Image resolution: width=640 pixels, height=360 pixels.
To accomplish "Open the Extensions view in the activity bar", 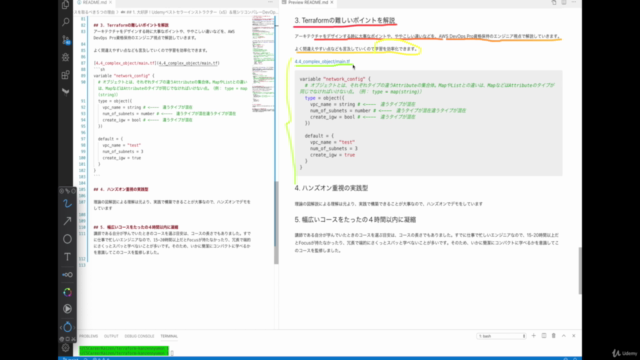I will click(66, 75).
